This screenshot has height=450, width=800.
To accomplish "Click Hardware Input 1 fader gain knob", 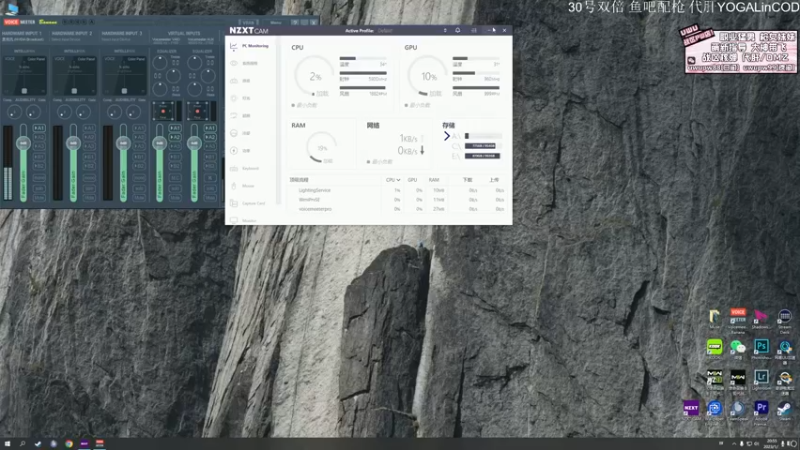I will [23, 143].
